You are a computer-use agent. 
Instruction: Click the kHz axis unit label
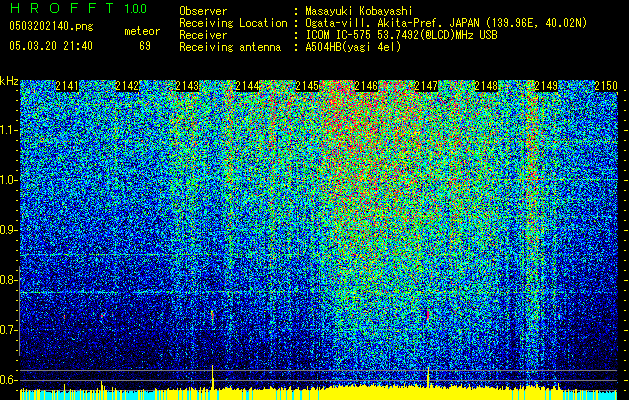[x=9, y=81]
